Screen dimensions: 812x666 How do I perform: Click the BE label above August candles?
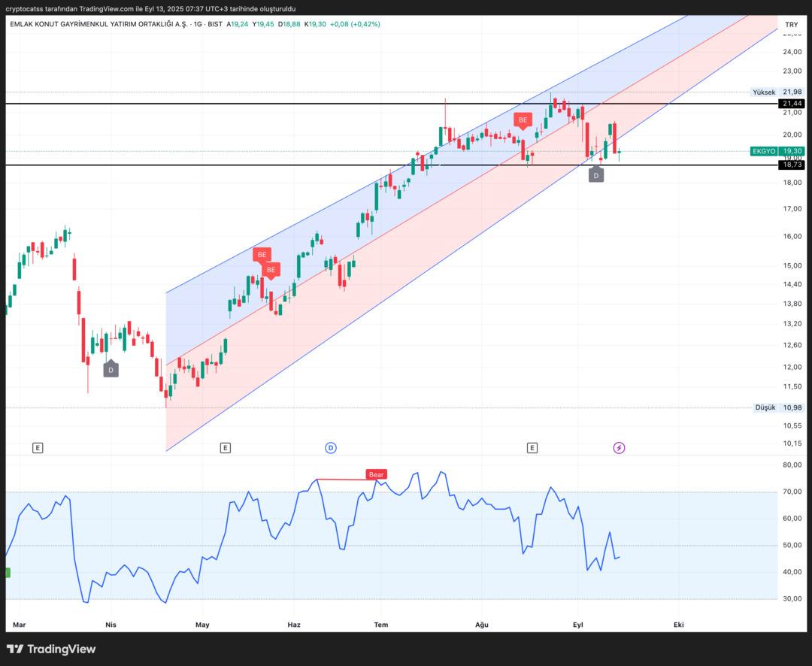(523, 120)
